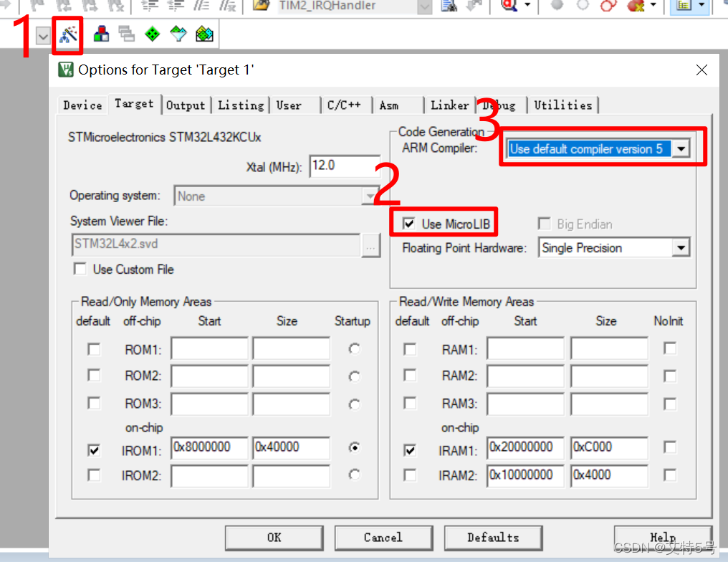Click the Kill All Breakpoints icon

click(x=635, y=6)
